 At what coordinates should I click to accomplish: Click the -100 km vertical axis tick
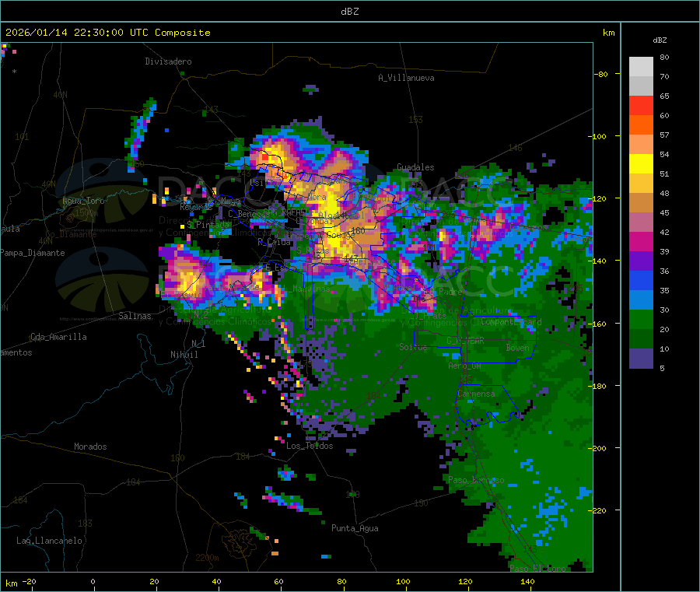pos(598,136)
